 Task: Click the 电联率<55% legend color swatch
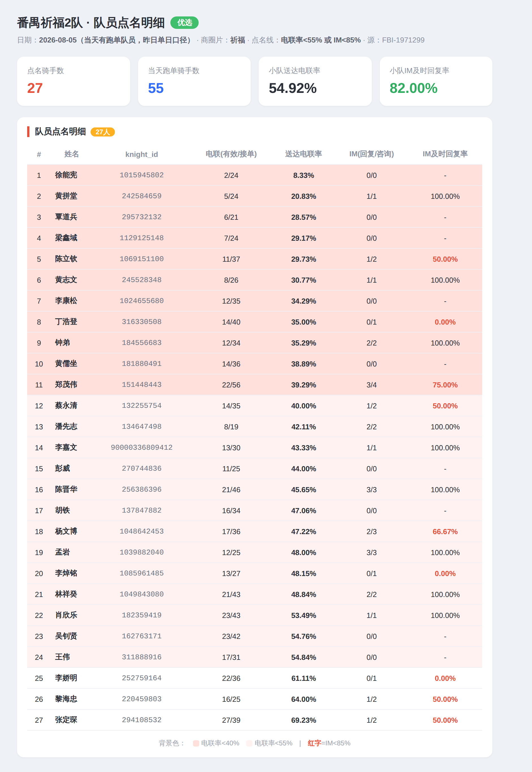[x=249, y=743]
